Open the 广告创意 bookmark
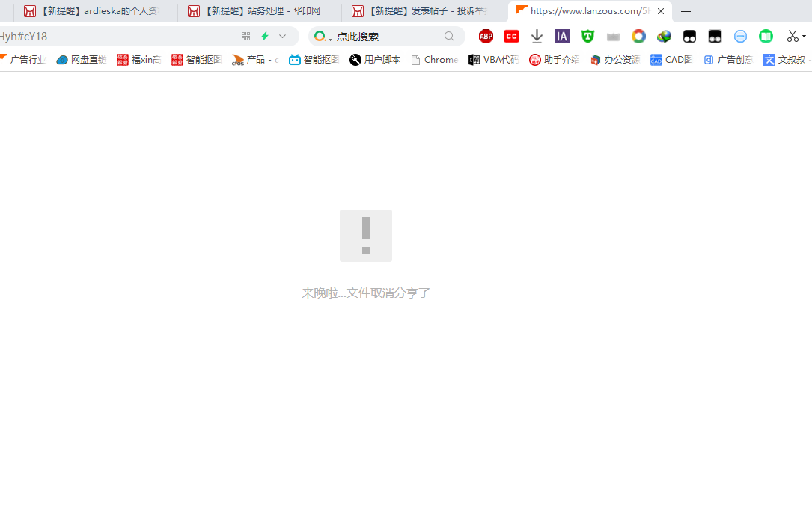Screen dimensions: 812x526 point(728,60)
